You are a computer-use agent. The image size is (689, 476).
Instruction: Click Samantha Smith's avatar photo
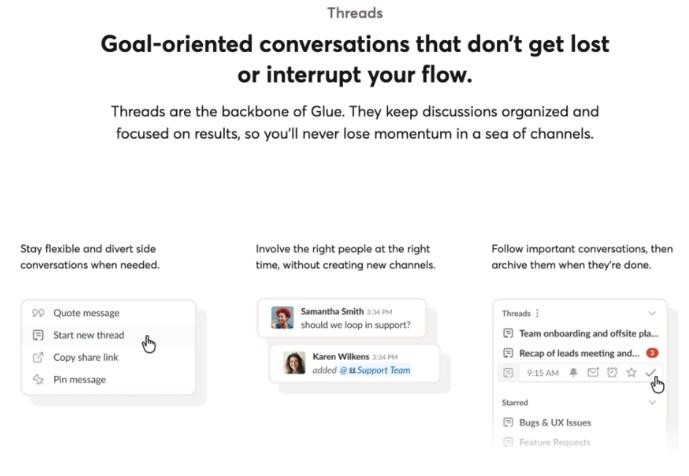282,318
